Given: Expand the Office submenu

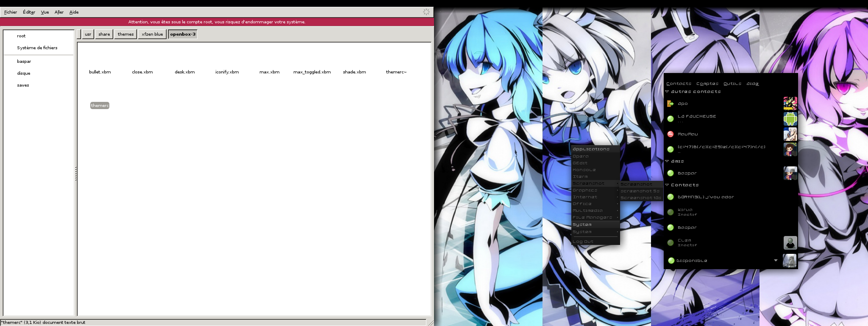Looking at the screenshot, I should click(x=595, y=204).
